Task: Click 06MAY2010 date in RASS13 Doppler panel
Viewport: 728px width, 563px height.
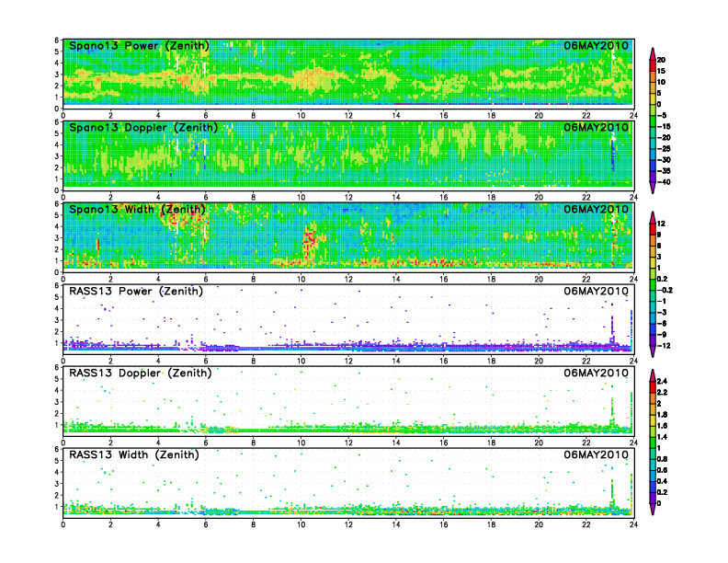Action: point(597,373)
